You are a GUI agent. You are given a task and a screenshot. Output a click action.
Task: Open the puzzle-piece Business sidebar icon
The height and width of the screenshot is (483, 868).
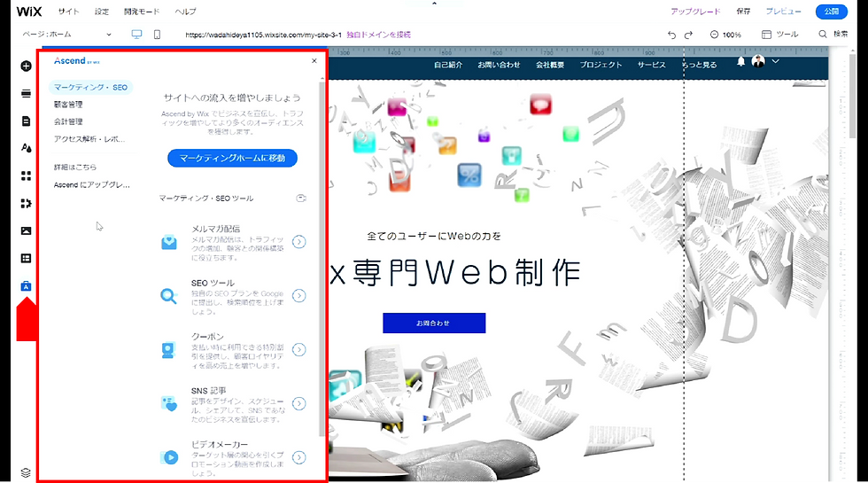click(26, 203)
